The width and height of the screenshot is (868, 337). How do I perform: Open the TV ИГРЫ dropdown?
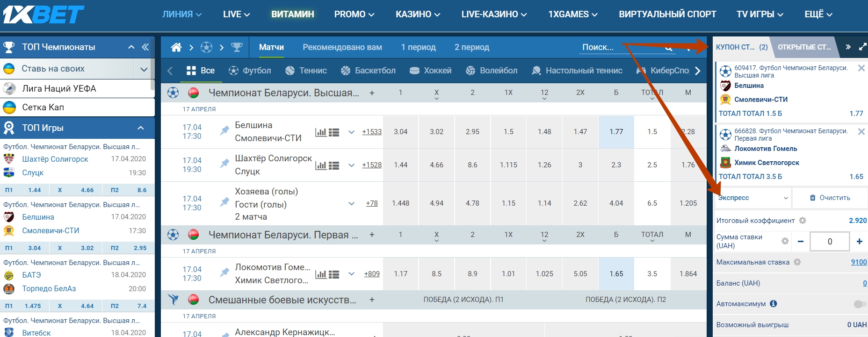click(760, 14)
